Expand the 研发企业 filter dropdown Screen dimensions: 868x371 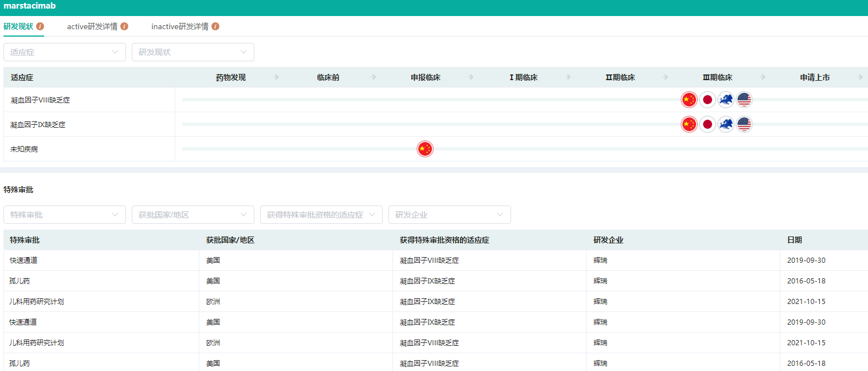[450, 215]
